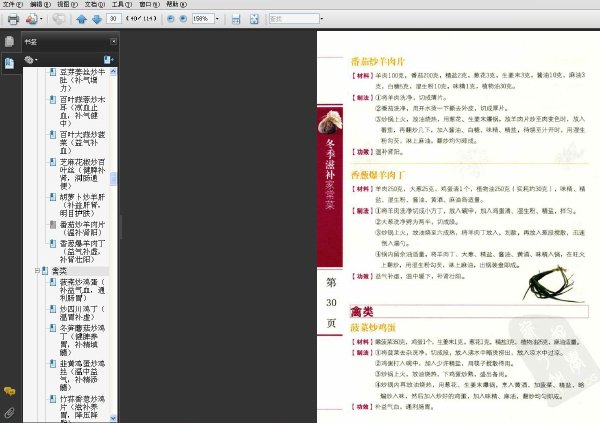The image size is (600, 423).
Task: Click the 禽类 section heading on page
Action: (362, 312)
